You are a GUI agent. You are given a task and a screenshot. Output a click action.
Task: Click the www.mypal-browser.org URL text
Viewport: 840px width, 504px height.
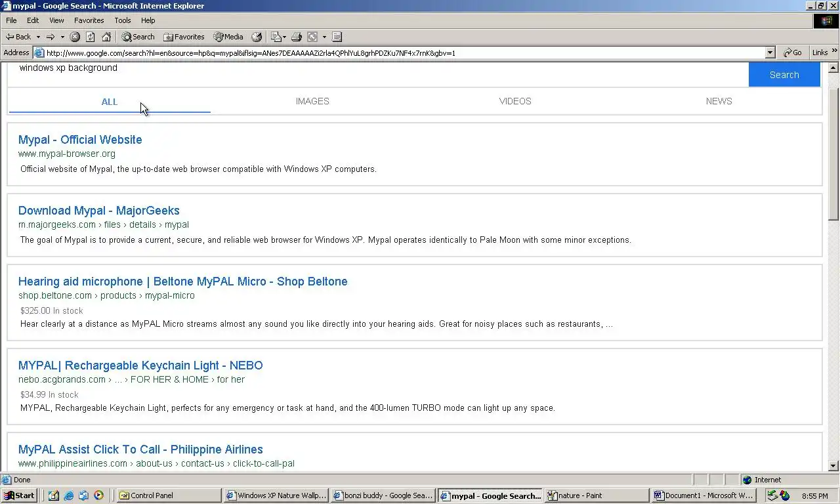tap(67, 154)
